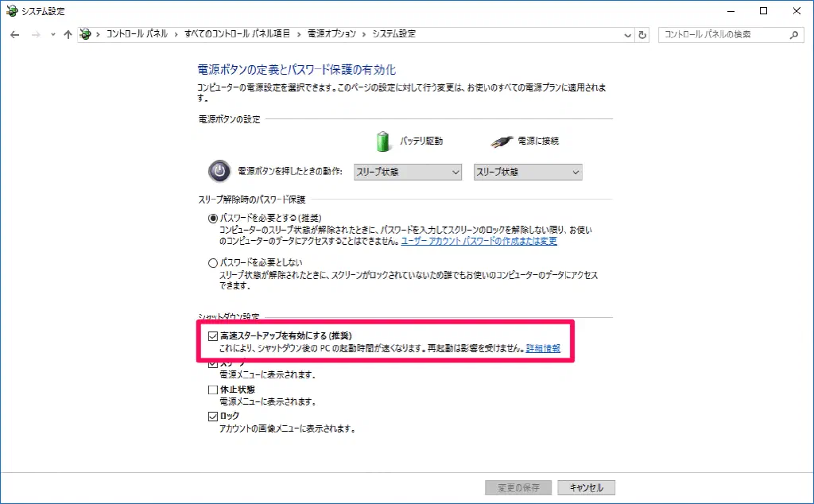Click the power button icon
Image resolution: width=814 pixels, height=504 pixels.
point(219,171)
